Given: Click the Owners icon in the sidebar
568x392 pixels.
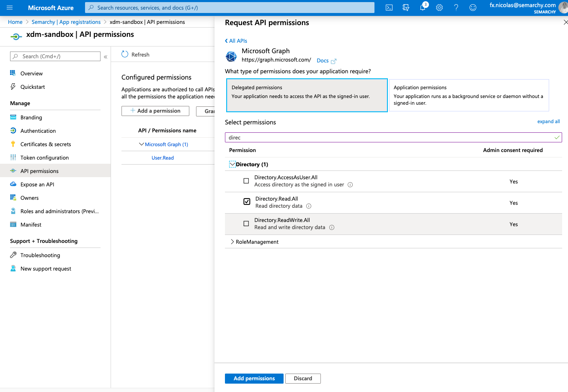Looking at the screenshot, I should click(x=13, y=198).
